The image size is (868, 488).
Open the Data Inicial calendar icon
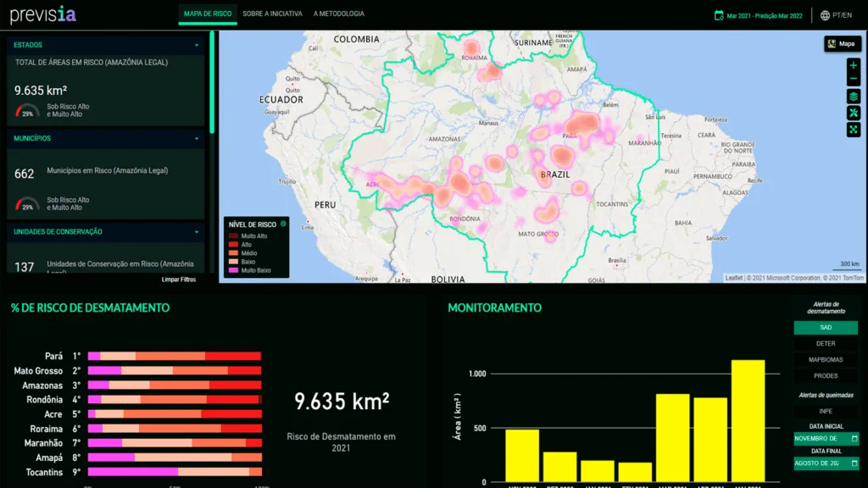[854, 439]
